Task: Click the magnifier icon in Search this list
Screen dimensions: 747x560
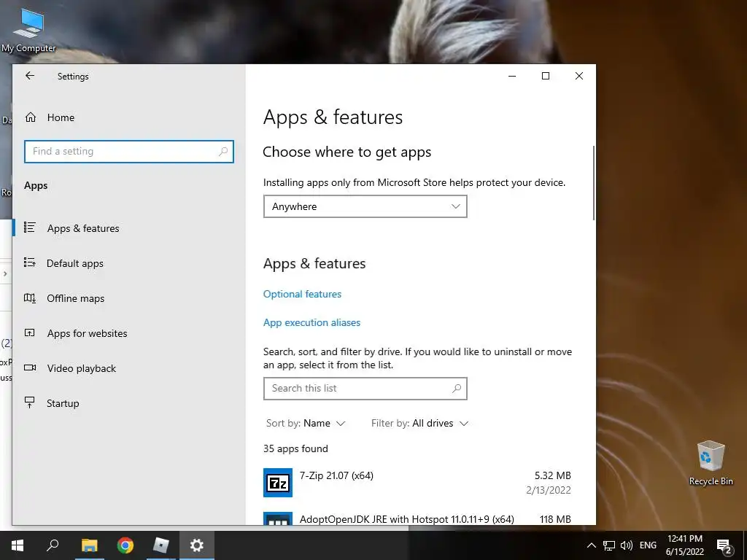Action: pos(457,389)
